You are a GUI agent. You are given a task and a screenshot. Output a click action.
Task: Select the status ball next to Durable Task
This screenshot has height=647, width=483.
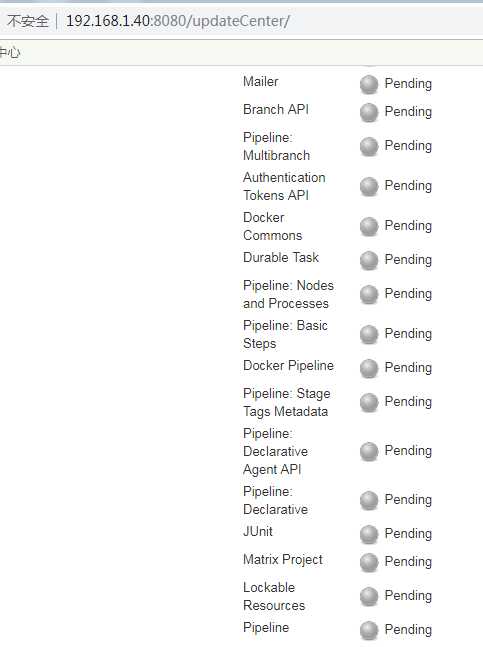tap(369, 261)
